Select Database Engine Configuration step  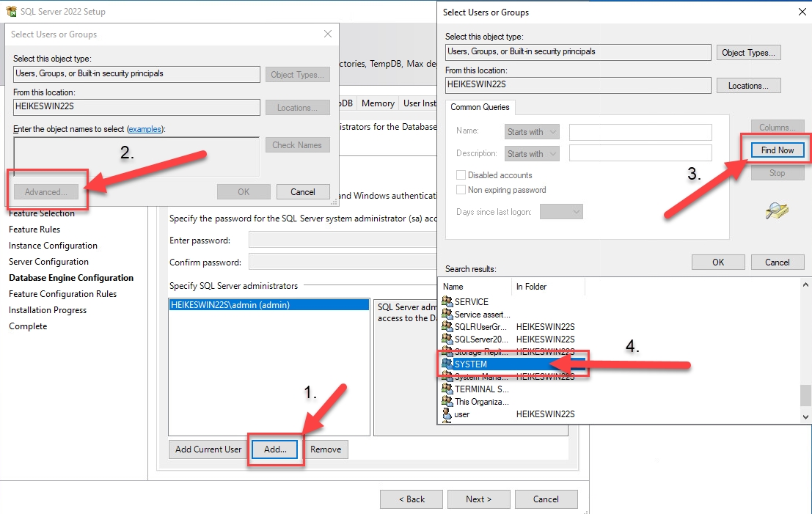click(x=71, y=277)
